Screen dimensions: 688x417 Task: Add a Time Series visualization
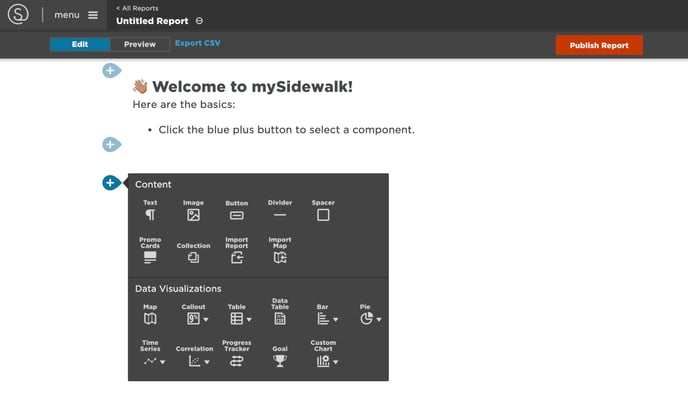pyautogui.click(x=150, y=354)
